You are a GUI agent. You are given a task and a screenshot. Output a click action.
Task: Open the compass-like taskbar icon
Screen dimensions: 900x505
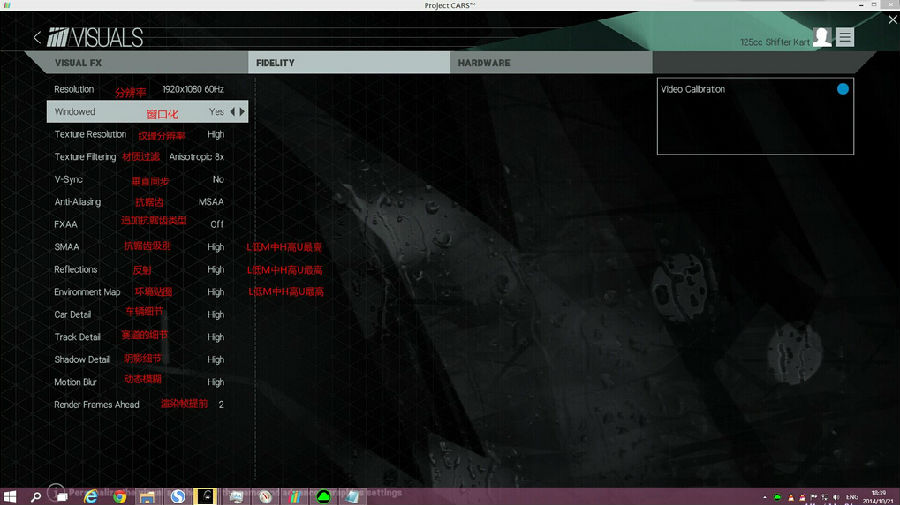pos(265,496)
